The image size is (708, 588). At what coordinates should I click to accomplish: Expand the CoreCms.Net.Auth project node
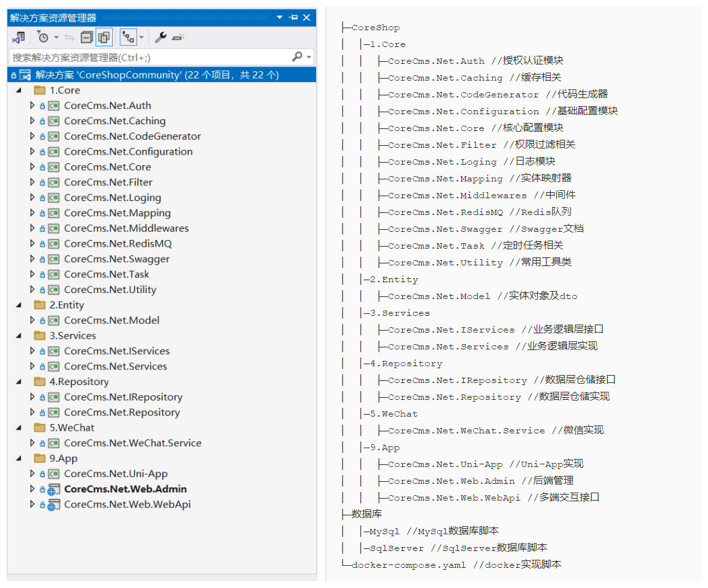coord(32,105)
